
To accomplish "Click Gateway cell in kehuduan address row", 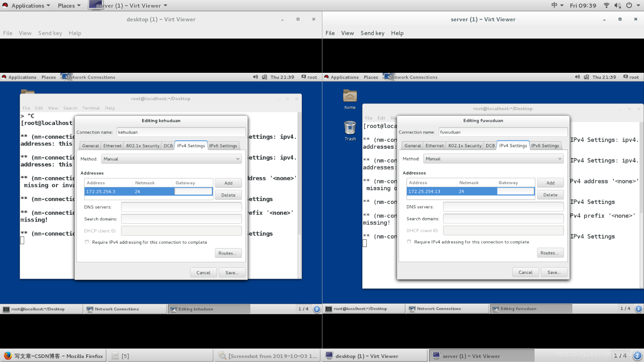I will tap(193, 191).
